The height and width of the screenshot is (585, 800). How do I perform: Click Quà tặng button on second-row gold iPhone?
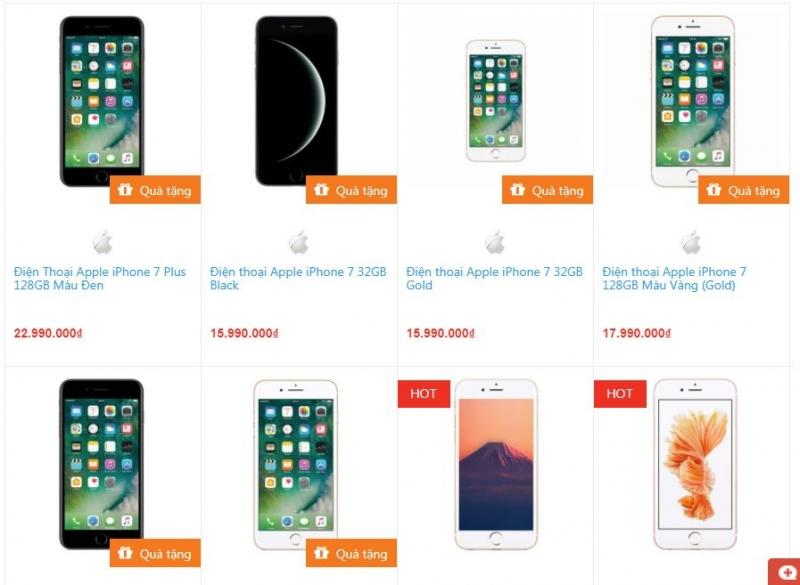click(x=352, y=553)
